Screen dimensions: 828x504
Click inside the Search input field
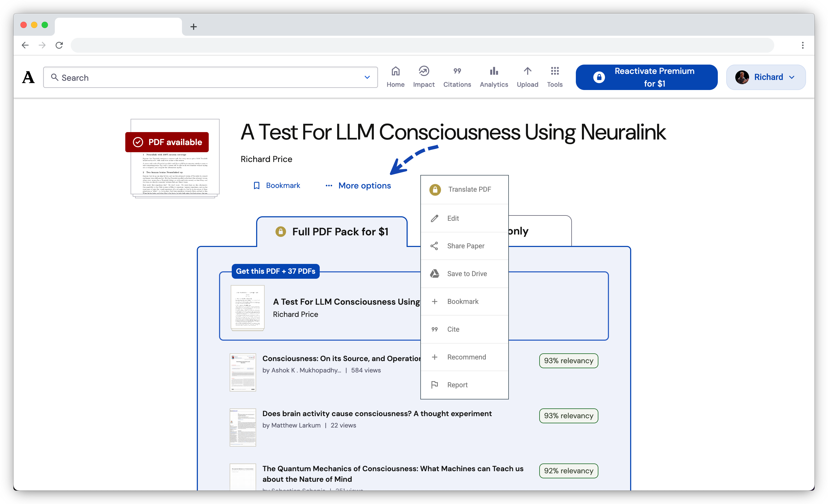[210, 78]
